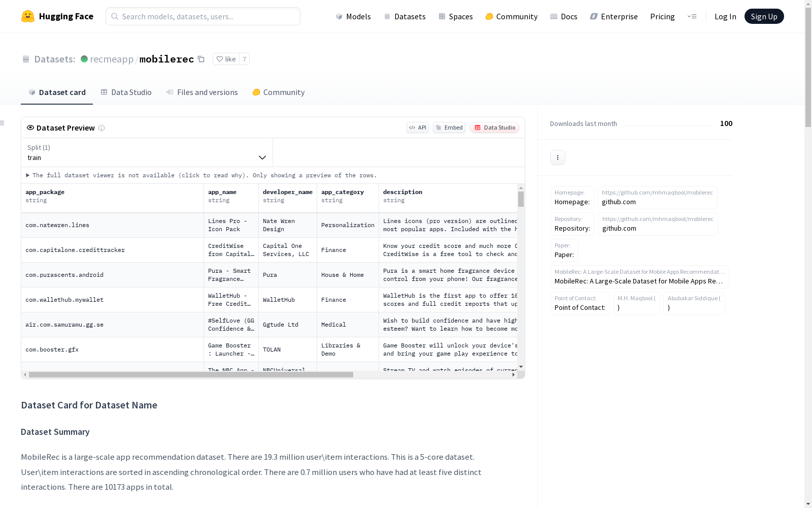Go to Spaces
This screenshot has height=508, width=812.
click(456, 16)
